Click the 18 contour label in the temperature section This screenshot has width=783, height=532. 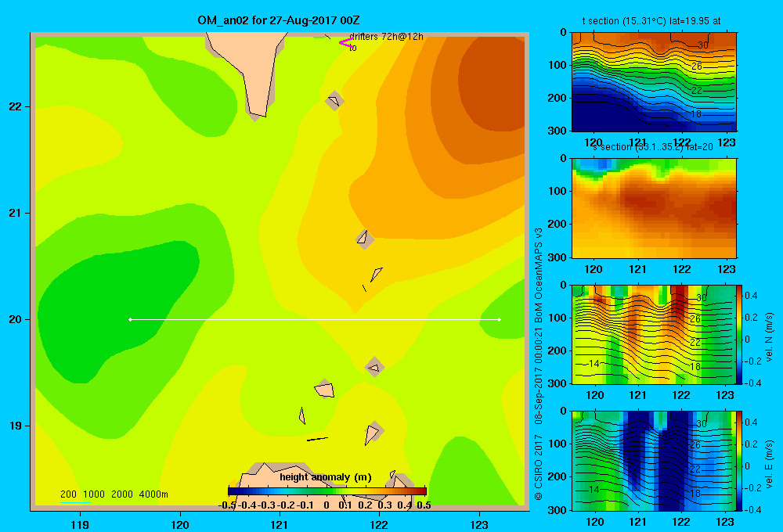click(696, 114)
